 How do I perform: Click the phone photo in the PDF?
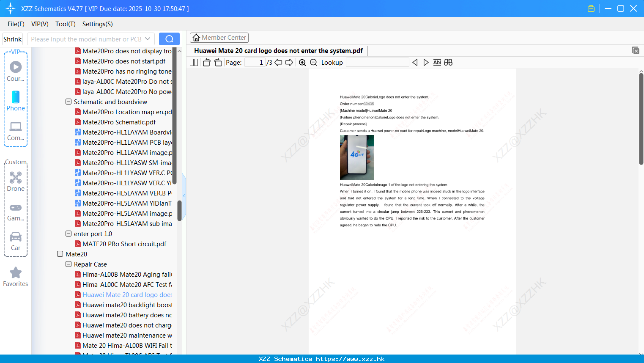pos(357,157)
